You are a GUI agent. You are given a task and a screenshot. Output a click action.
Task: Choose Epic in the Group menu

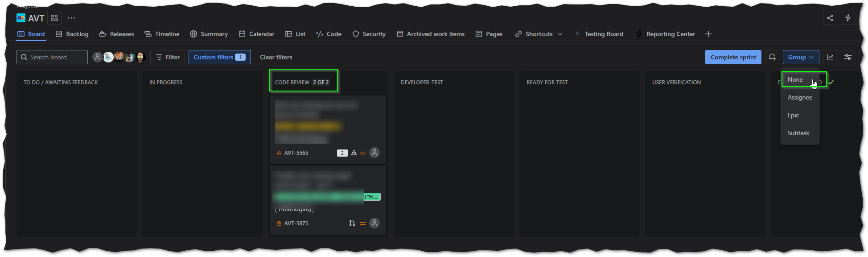tap(800, 115)
